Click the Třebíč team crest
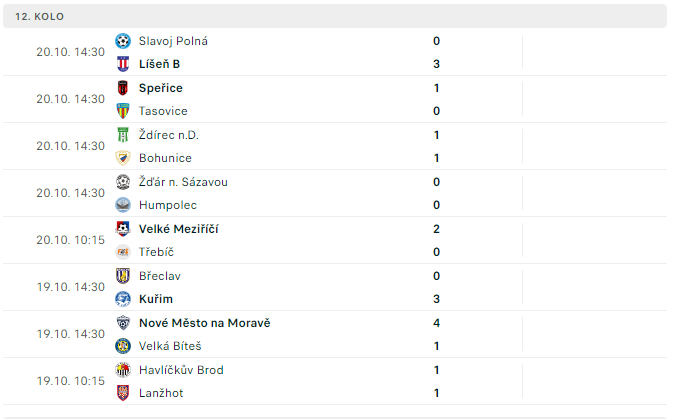This screenshot has width=673, height=419. 123,252
